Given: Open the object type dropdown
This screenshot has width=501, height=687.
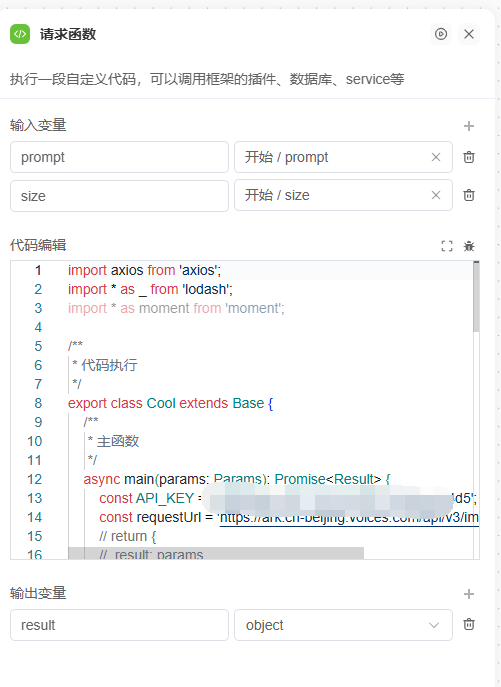Looking at the screenshot, I should [343, 625].
